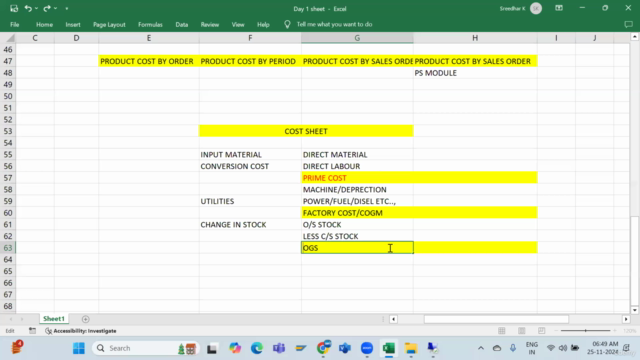Click vertical scrollbar up arrow

pyautogui.click(x=634, y=37)
